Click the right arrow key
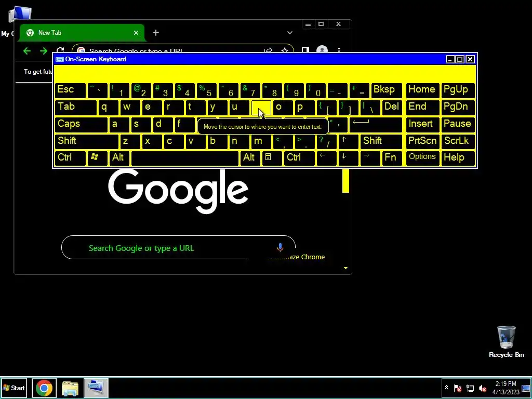Screen dimensions: 532x399 370,158
